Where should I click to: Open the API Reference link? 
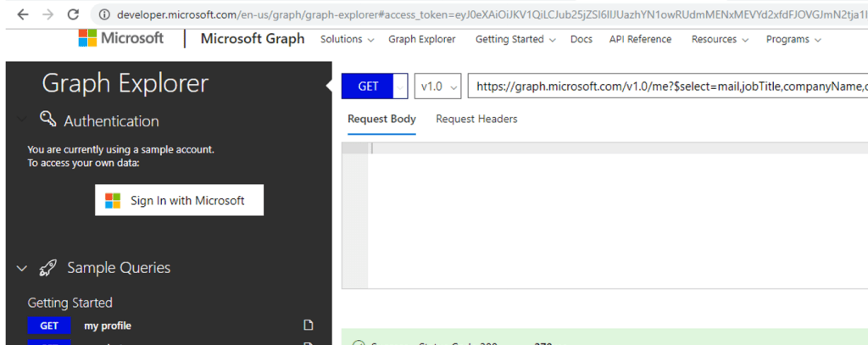pos(640,40)
